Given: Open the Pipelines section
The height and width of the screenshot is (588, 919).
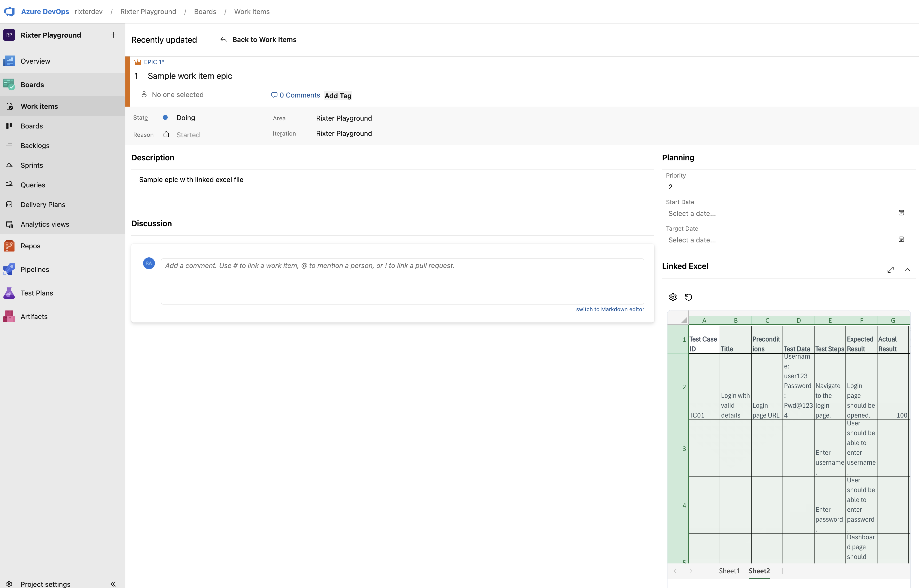Looking at the screenshot, I should click(x=35, y=269).
